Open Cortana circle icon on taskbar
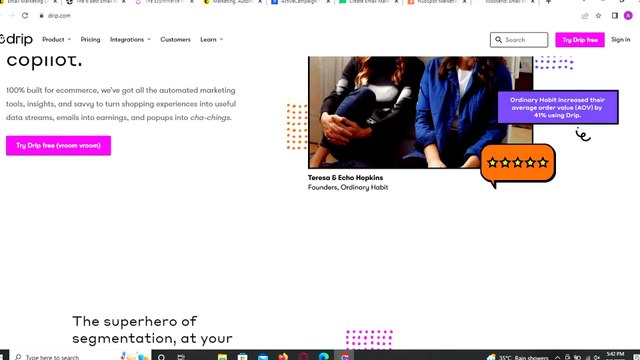 click(x=162, y=357)
